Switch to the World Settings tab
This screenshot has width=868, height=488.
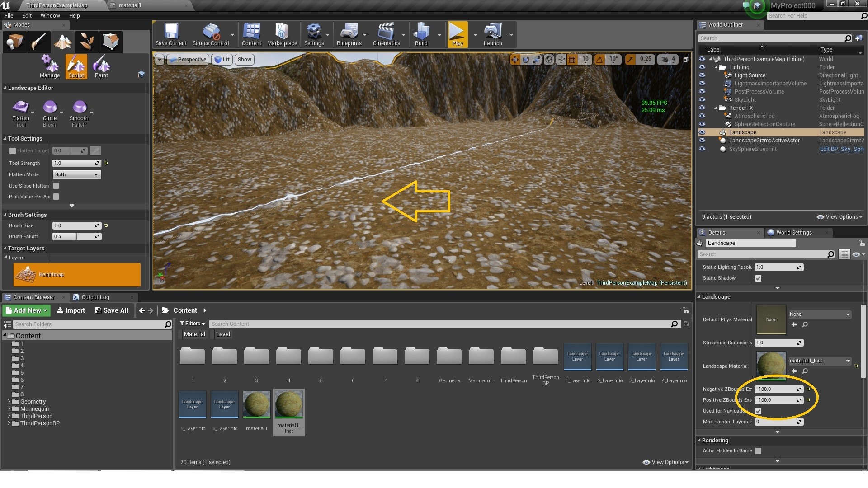(x=794, y=233)
